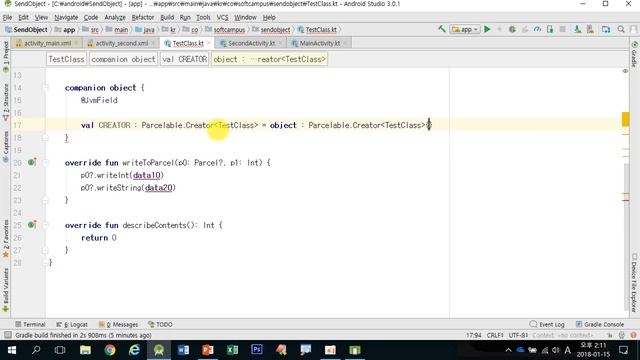Click the Stop square icon in toolbar
Image resolution: width=640 pixels, height=360 pixels.
(562, 29)
